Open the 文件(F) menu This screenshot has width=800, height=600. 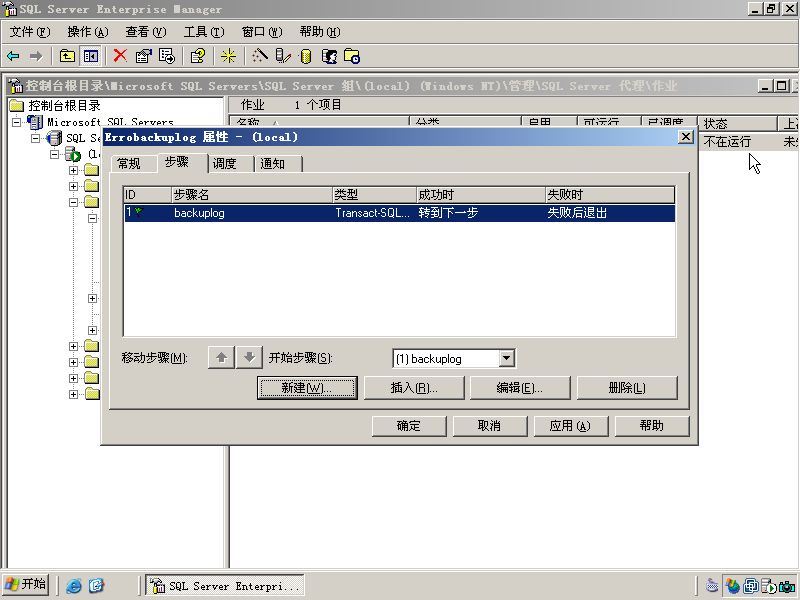point(30,32)
